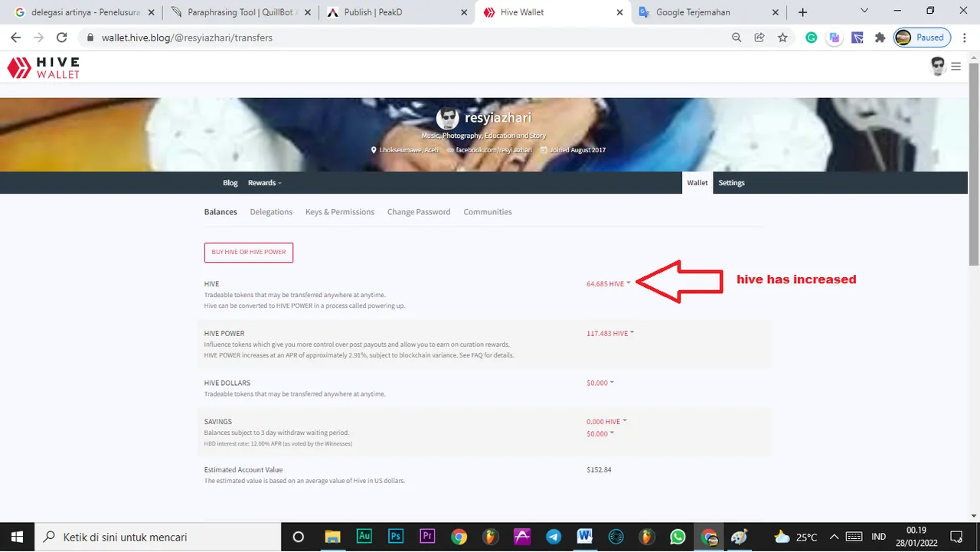Open Microsoft Word from the taskbar
Screen dimensions: 980x552
(x=584, y=537)
